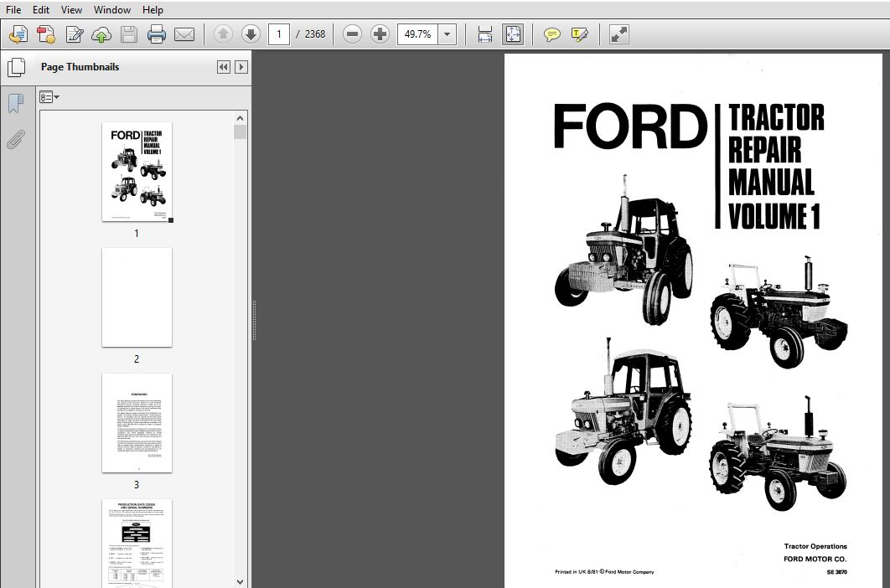Image resolution: width=890 pixels, height=588 pixels.
Task: Click the 49.7% zoom value field
Action: click(x=417, y=34)
